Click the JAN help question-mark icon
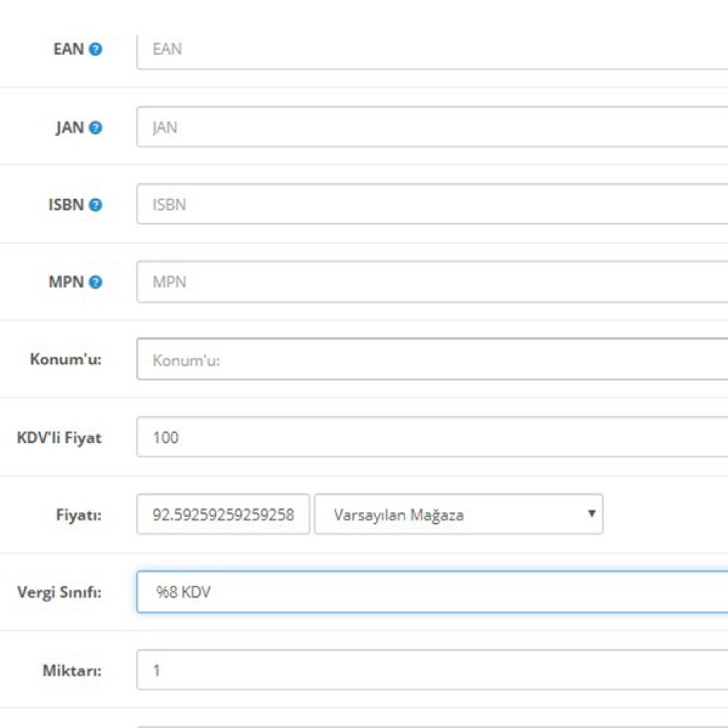This screenshot has width=728, height=728. pyautogui.click(x=95, y=128)
